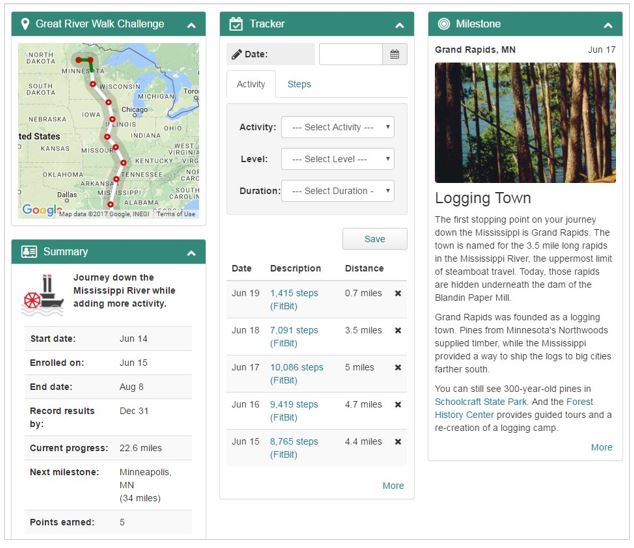Click the End date value Aug 8

point(131,387)
